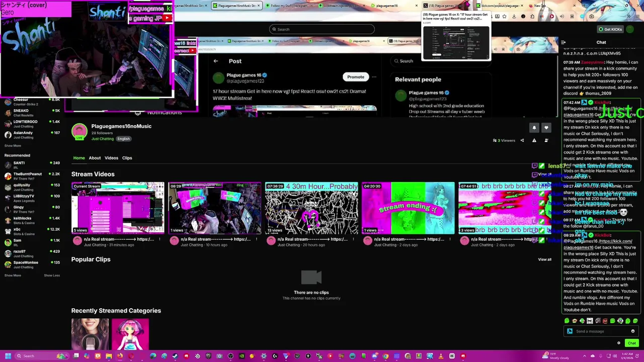
Task: Open the 08:29 stream video thumbnail
Action: click(x=215, y=208)
